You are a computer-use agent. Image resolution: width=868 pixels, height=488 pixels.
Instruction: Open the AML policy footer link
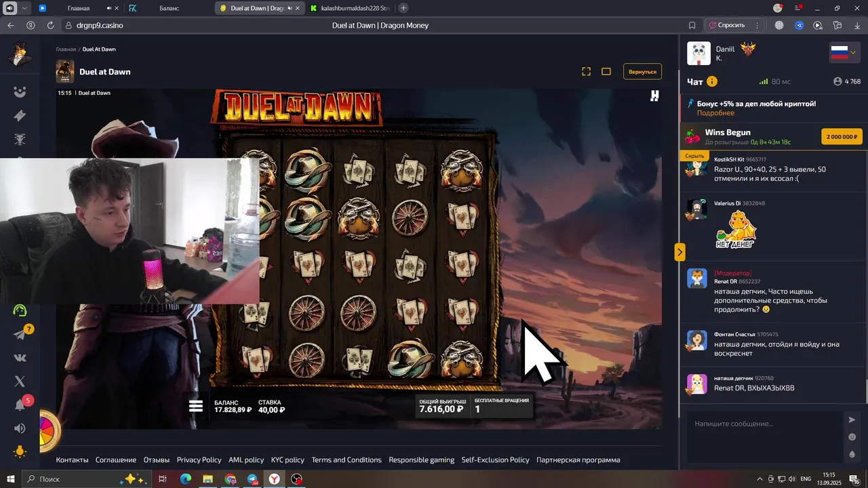click(x=246, y=460)
